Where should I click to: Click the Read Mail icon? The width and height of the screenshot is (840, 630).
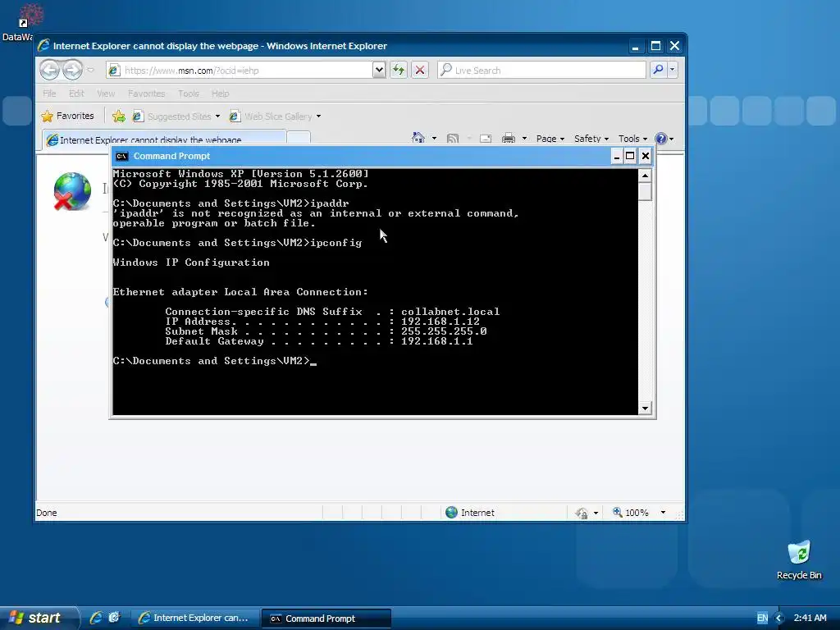486,139
